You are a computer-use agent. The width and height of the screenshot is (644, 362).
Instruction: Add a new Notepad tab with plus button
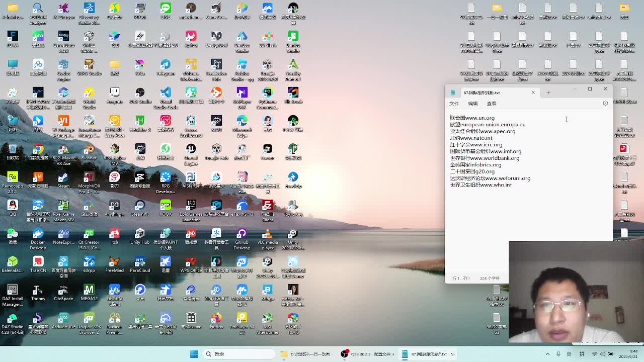(548, 93)
